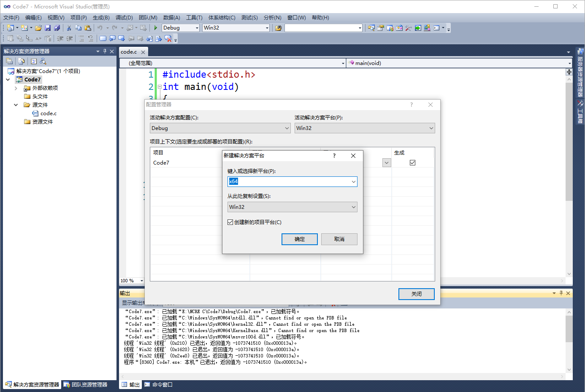This screenshot has width=585, height=392.
Task: Toggle the Build checkbox for Code7
Action: point(412,162)
